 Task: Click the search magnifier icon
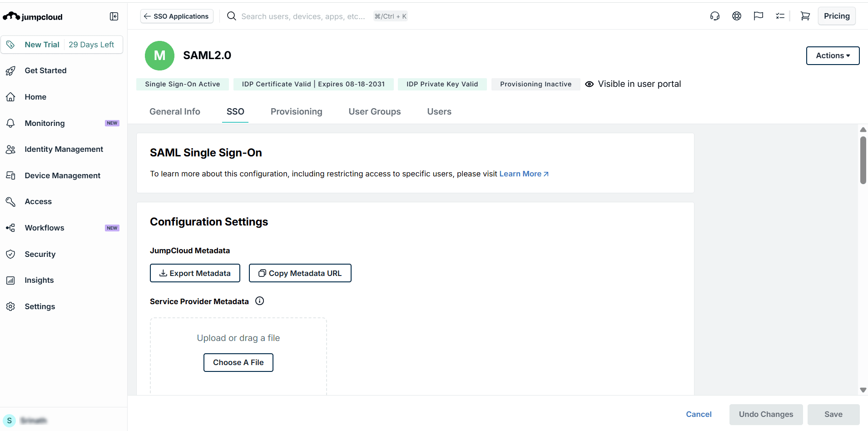[x=232, y=16]
